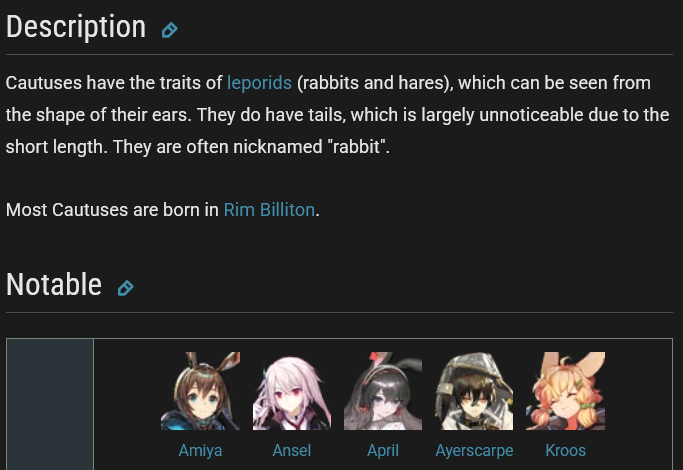Click the 'often nicknamed rabbit' sentence
The width and height of the screenshot is (683, 470).
pyautogui.click(x=251, y=147)
